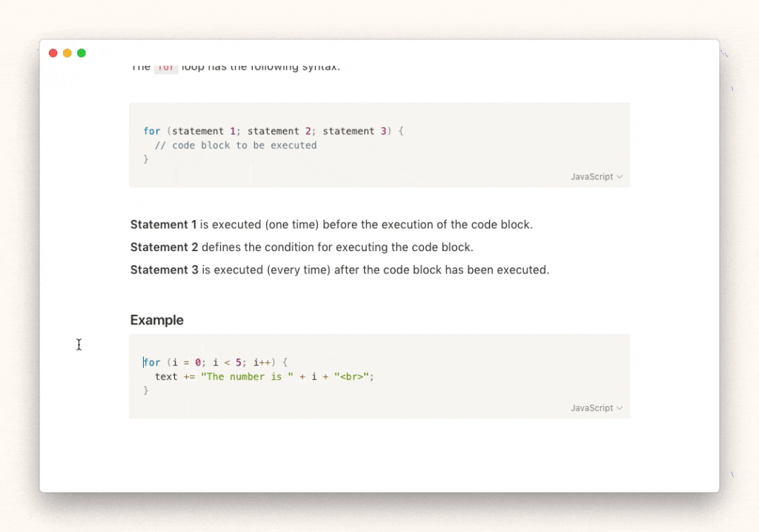This screenshot has height=532, width=759.
Task: Click the bold Statement 2 text
Action: coord(164,247)
